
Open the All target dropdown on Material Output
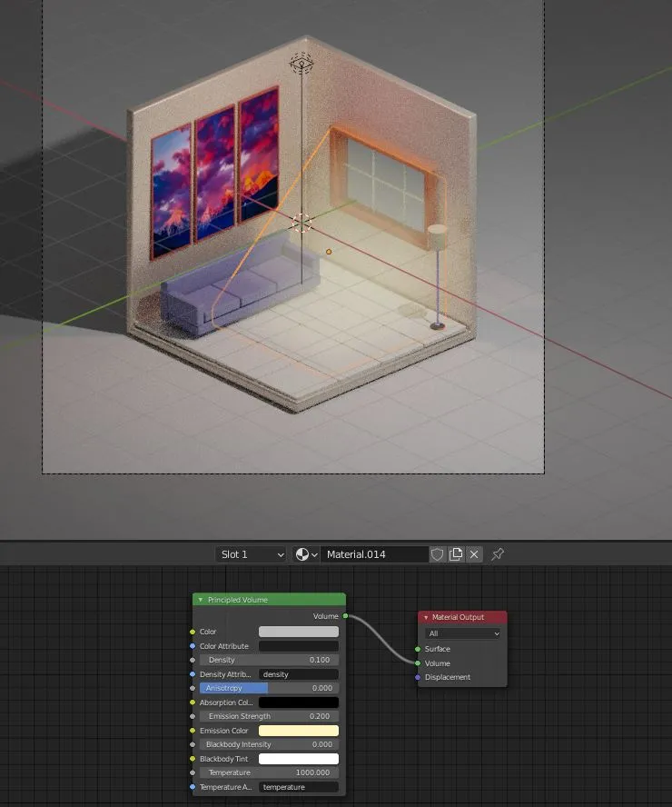(x=463, y=633)
